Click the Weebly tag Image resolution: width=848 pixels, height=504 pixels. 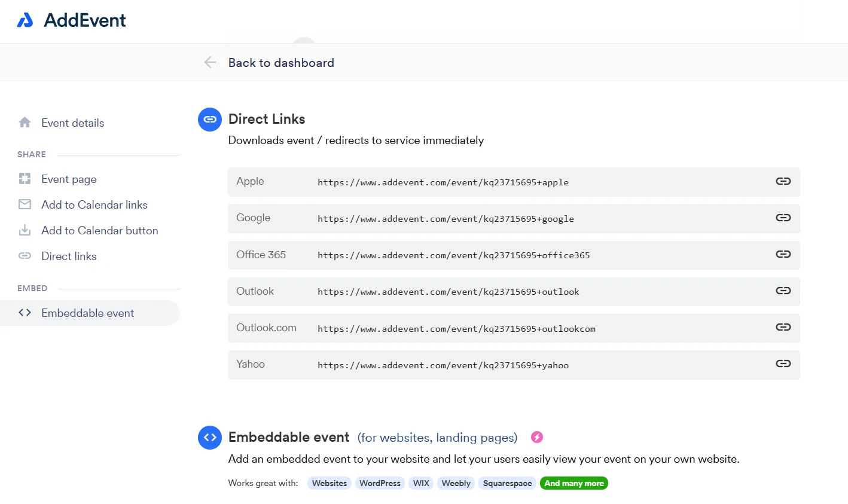point(456,483)
